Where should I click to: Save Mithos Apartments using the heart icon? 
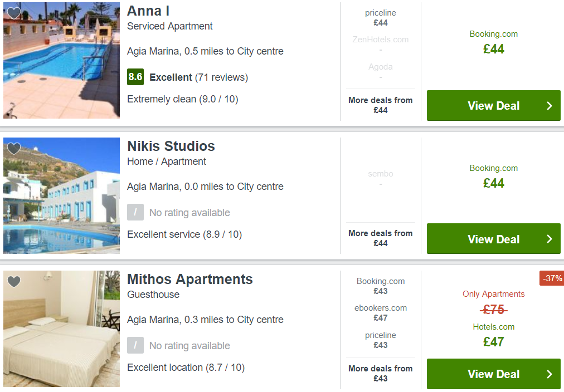click(14, 281)
